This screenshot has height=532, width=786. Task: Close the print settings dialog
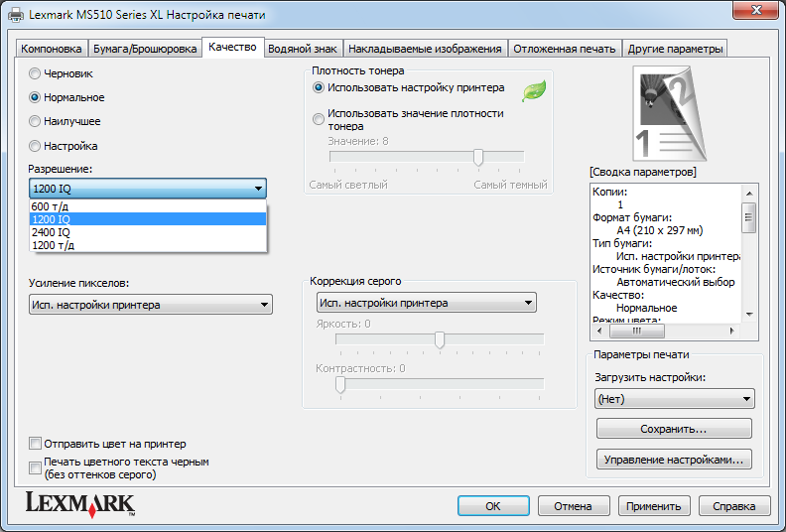[756, 10]
